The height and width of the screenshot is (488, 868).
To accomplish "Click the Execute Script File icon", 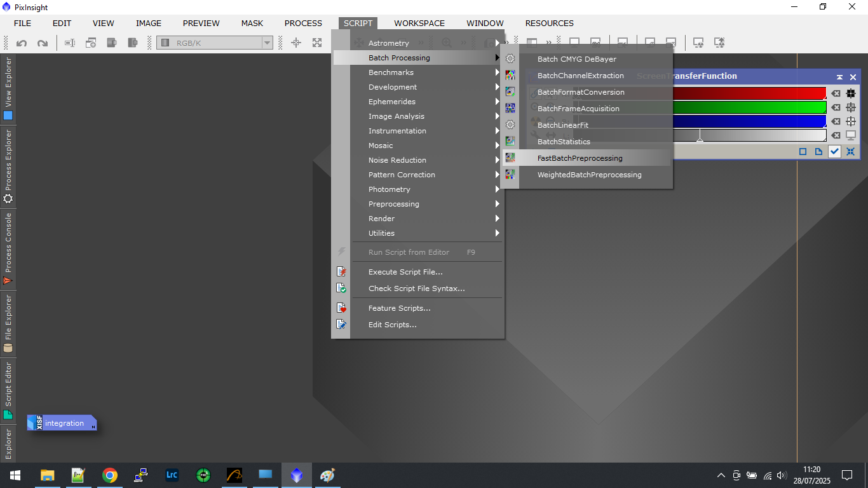I will pyautogui.click(x=341, y=272).
